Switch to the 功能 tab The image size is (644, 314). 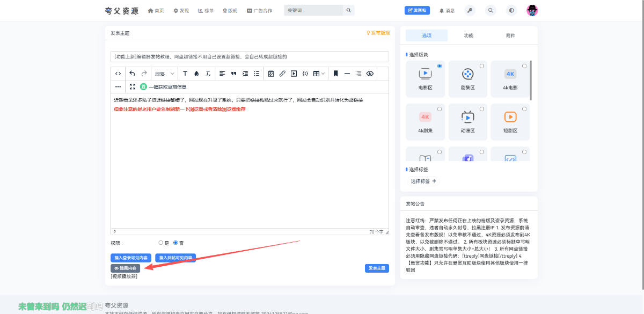click(469, 35)
